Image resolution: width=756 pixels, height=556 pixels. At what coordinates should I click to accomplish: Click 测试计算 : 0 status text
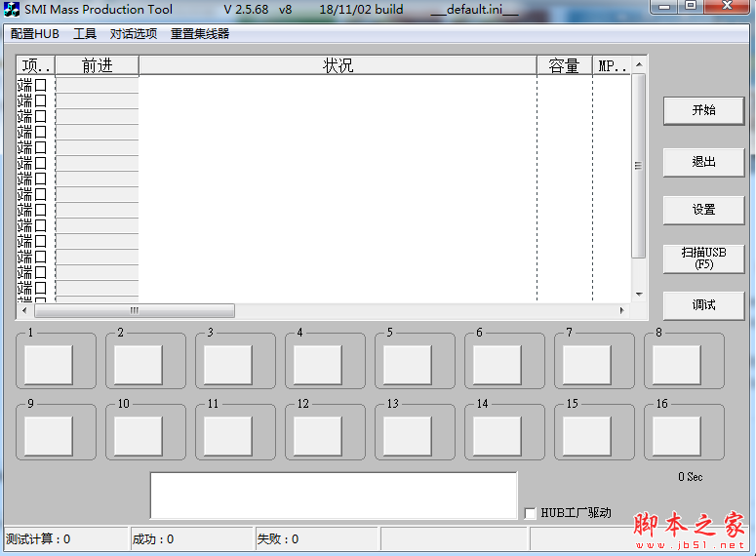(38, 539)
